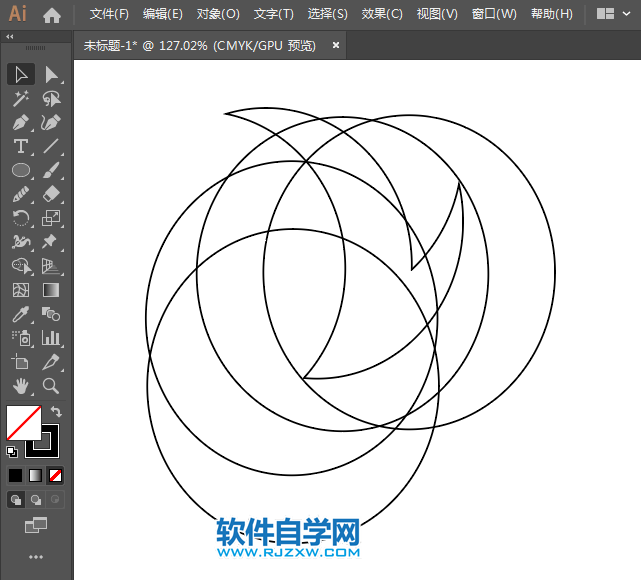Select the Pen tool
Image resolution: width=641 pixels, height=580 pixels.
coord(21,122)
